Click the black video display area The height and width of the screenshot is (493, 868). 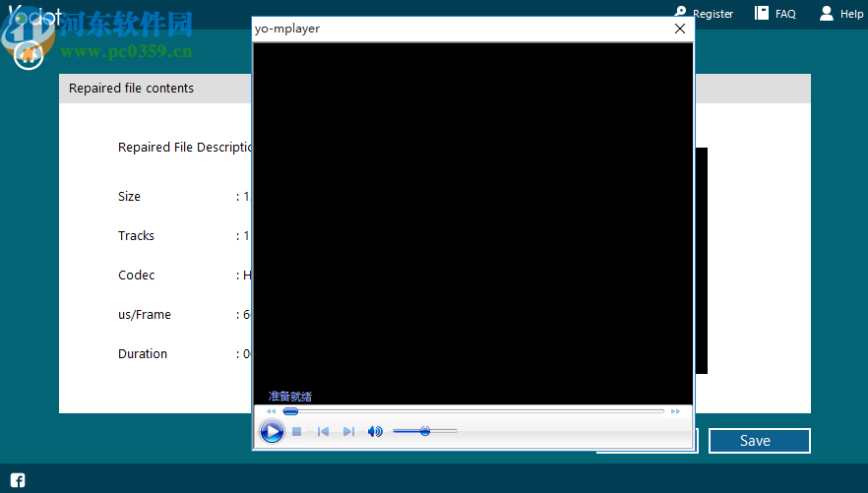(x=472, y=223)
